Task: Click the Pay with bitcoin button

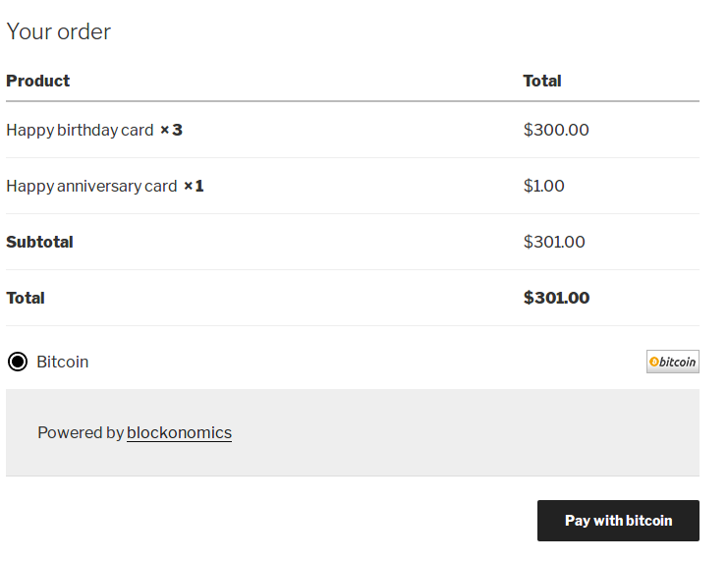Action: point(618,521)
